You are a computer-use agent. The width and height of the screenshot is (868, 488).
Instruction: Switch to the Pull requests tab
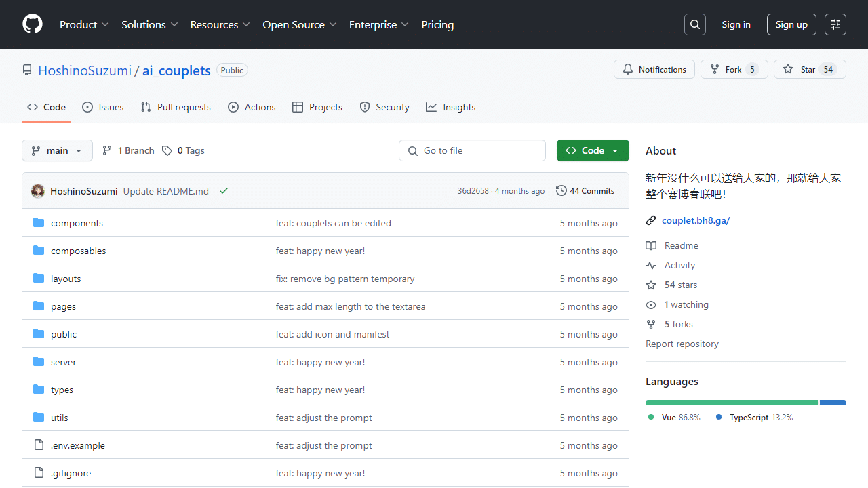(x=176, y=107)
